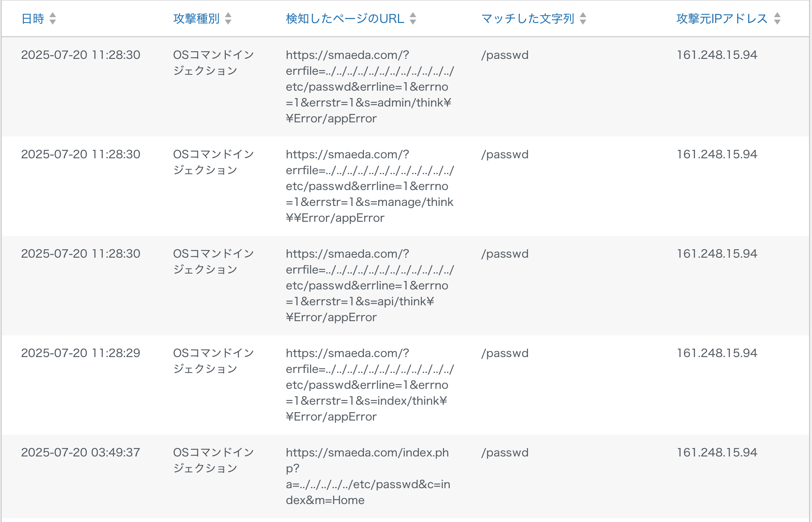The width and height of the screenshot is (812, 522).
Task: Sort by the 日時 column sort arrows
Action: pyautogui.click(x=53, y=18)
